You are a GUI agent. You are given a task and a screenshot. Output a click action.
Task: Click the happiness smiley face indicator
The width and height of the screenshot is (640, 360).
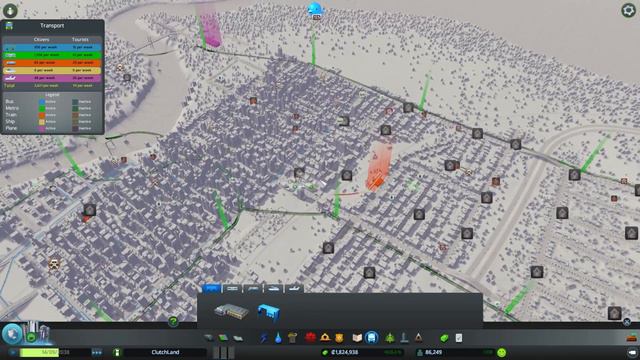[x=502, y=352]
